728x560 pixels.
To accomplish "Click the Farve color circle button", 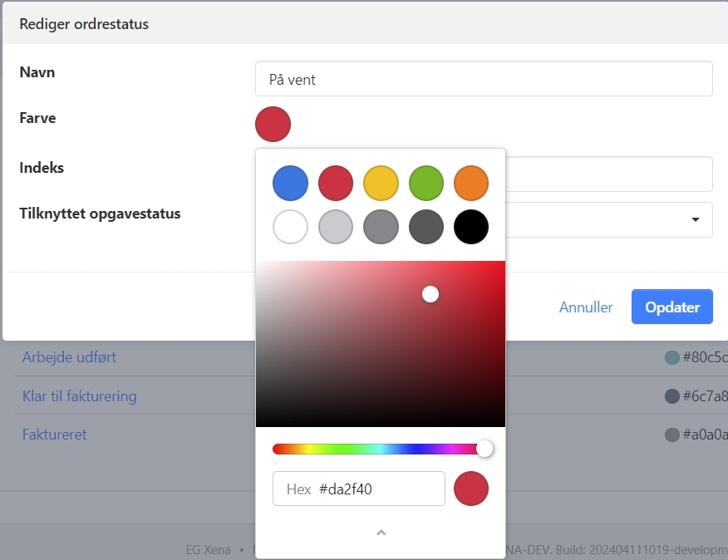I will (273, 125).
